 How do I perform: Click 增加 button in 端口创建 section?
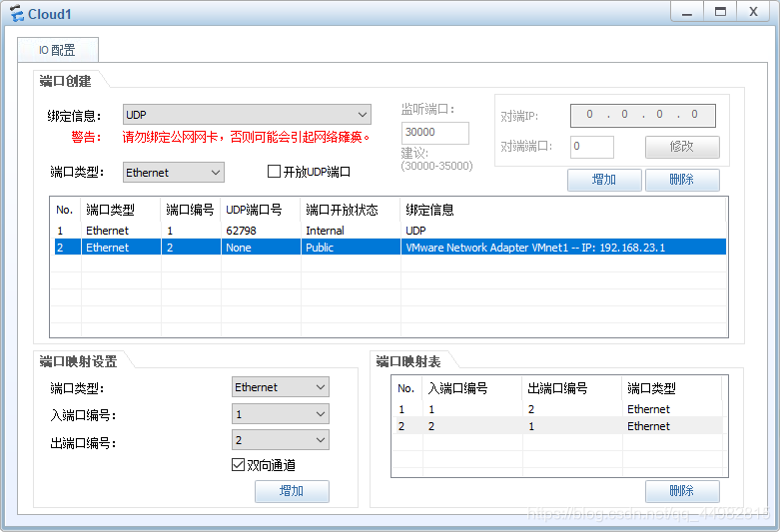click(x=604, y=180)
